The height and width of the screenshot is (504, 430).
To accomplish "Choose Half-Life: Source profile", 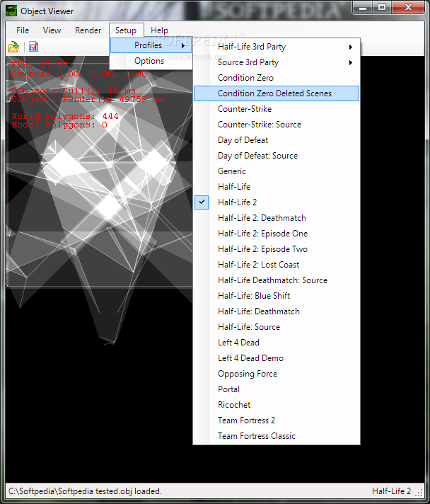I will coord(277,327).
